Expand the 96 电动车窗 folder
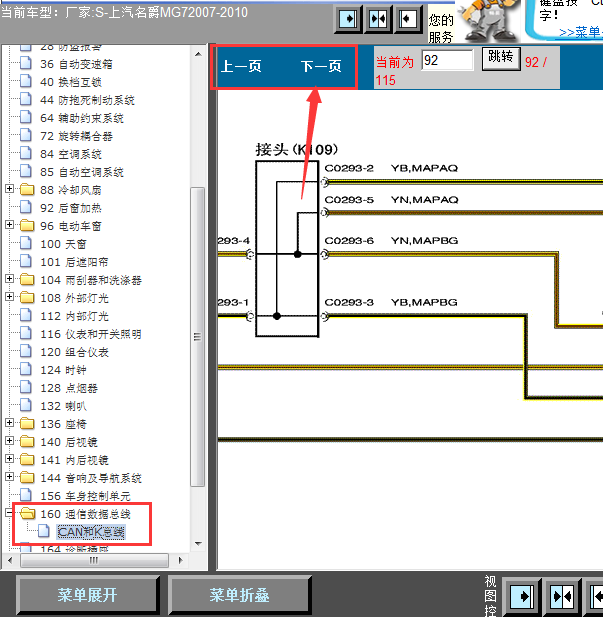 coord(9,225)
